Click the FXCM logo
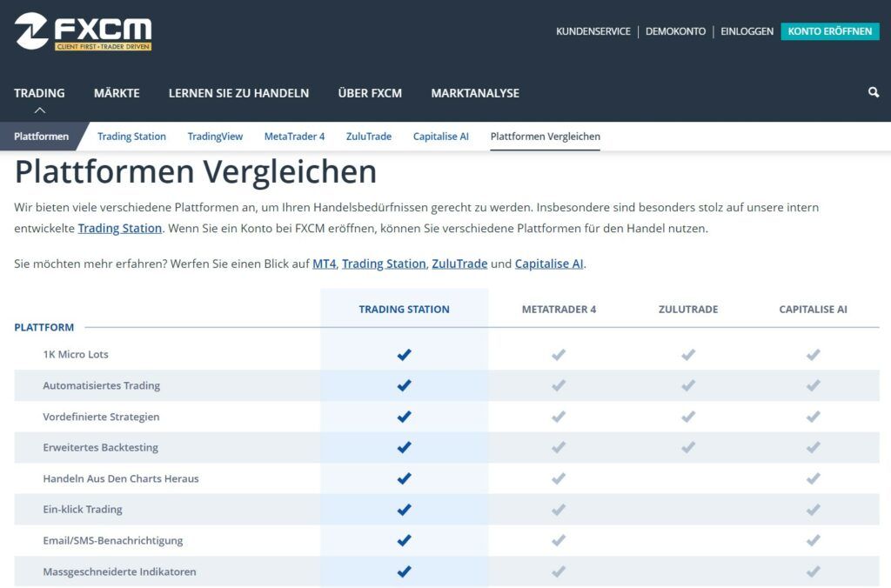 click(x=83, y=31)
